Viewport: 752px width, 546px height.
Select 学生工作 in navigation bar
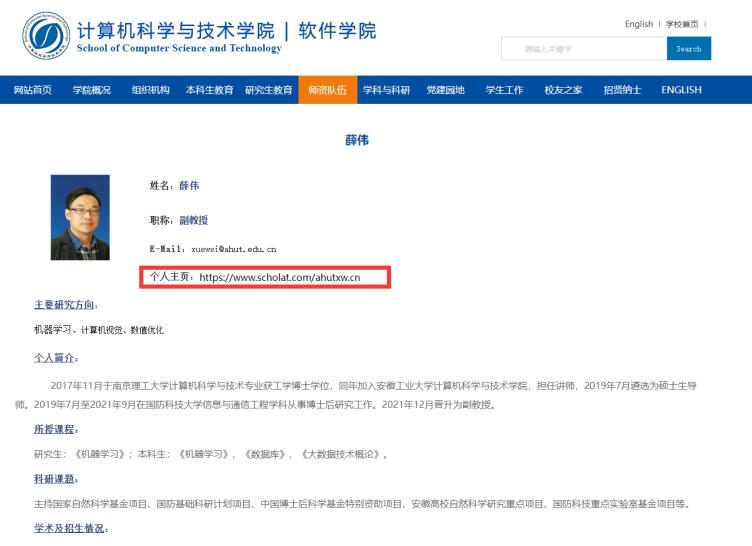coord(504,90)
